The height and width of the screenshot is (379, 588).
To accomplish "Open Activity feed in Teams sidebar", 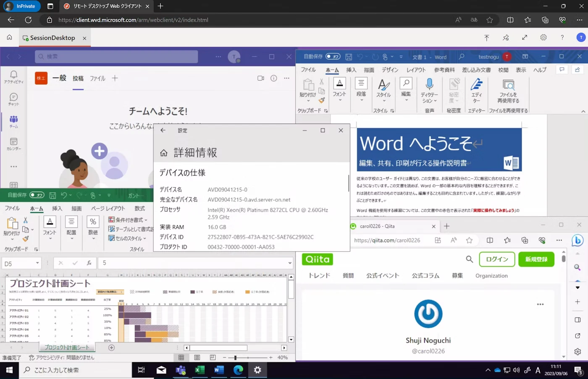I will tap(14, 77).
